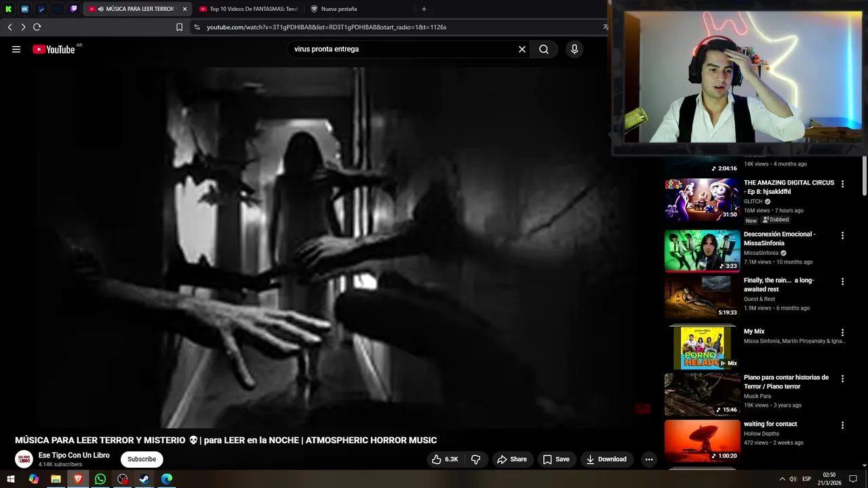Image resolution: width=868 pixels, height=488 pixels.
Task: Open 'Finally, the rain...' video thumbnail
Action: pos(702,297)
